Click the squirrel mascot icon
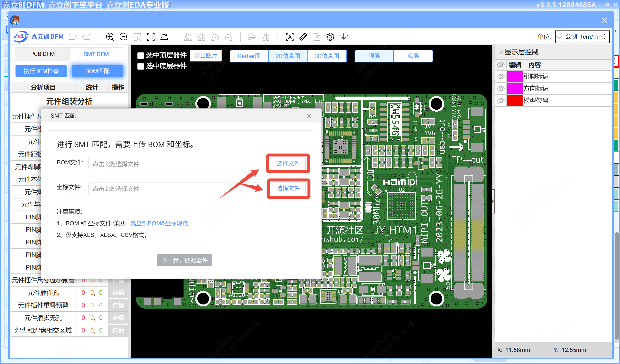 (x=15, y=20)
